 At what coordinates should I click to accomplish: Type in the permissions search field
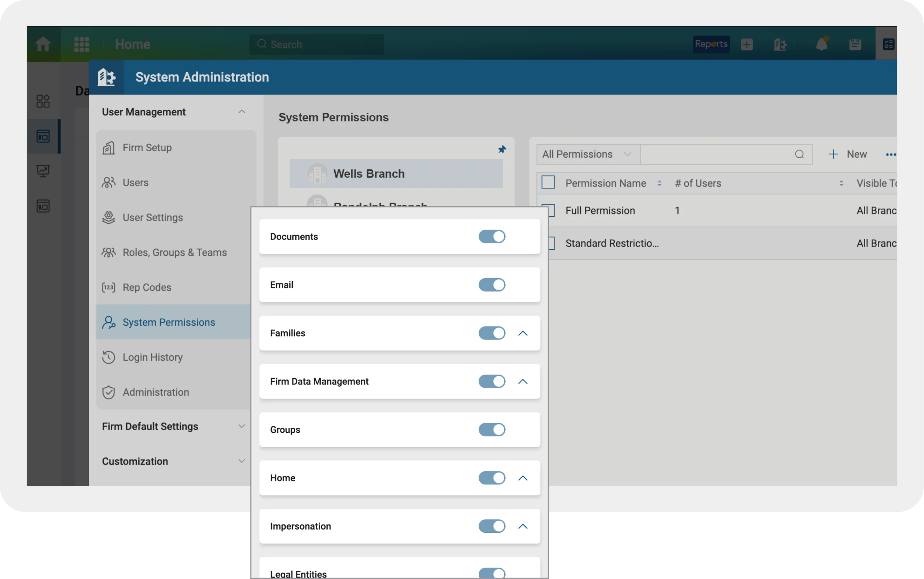pyautogui.click(x=720, y=154)
